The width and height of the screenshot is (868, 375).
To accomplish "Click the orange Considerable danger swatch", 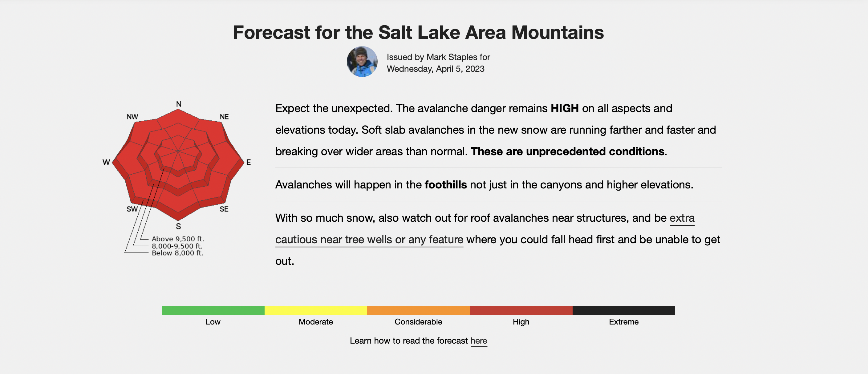I will pos(419,310).
